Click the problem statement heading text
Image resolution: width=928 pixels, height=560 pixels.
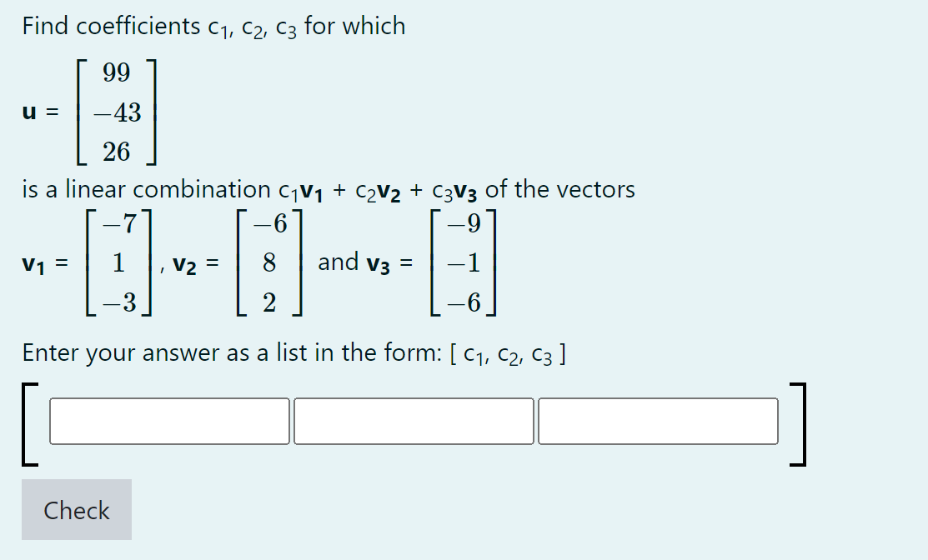click(212, 25)
